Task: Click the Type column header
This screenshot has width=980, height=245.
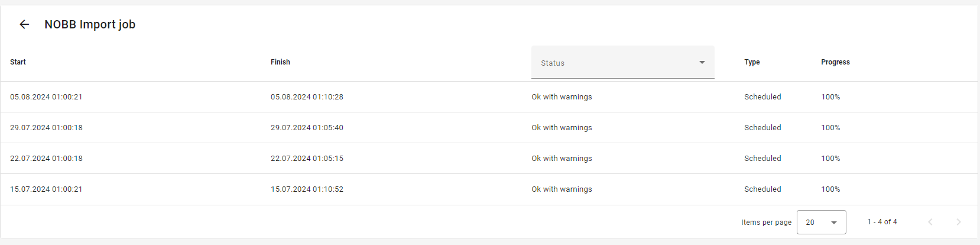Action: click(x=752, y=62)
